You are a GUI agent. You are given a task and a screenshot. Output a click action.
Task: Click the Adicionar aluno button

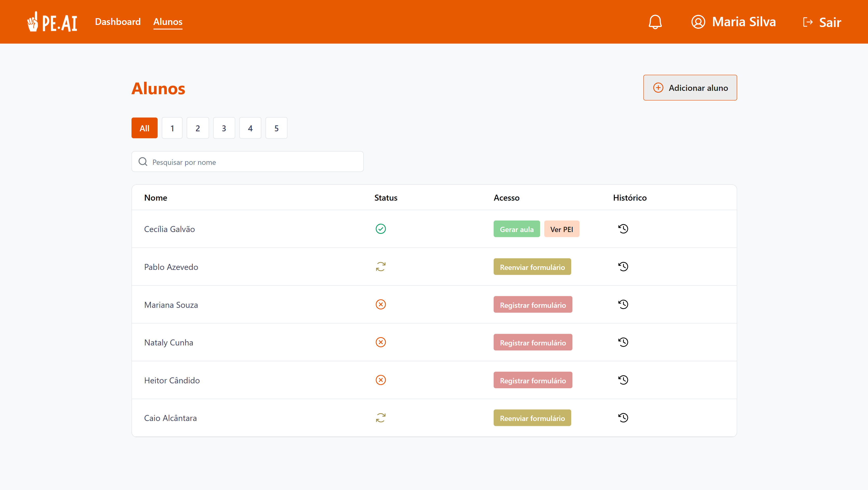coord(690,87)
